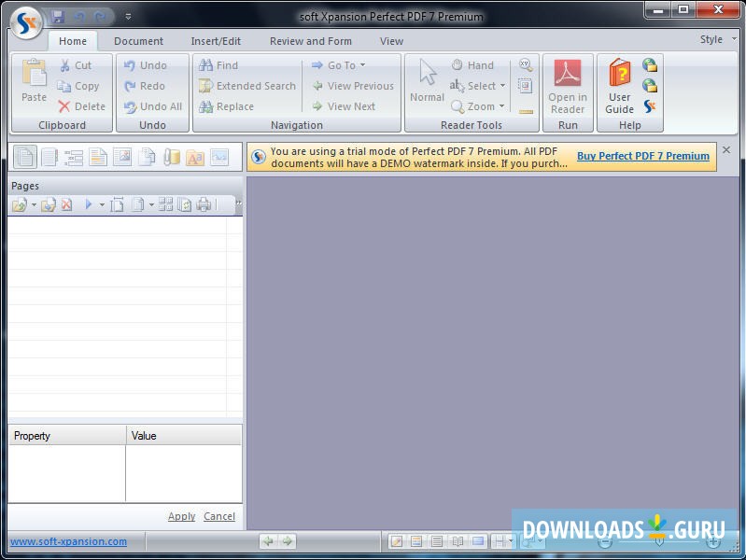This screenshot has width=746, height=560.
Task: Open Find with the binoculars icon
Action: tap(218, 65)
